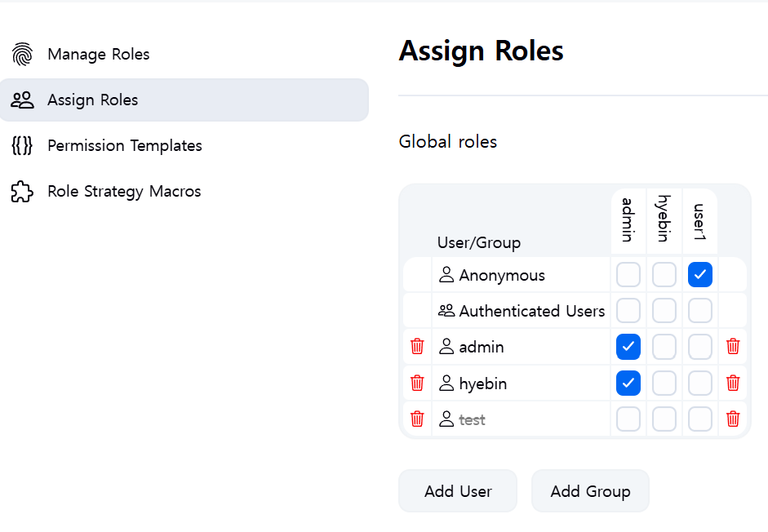
Task: Go to Permission Templates section
Action: click(125, 146)
